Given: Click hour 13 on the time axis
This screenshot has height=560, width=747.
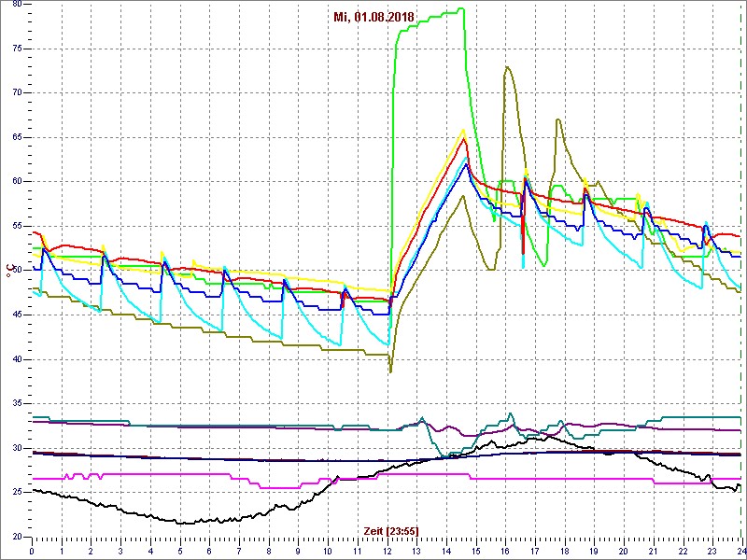Looking at the screenshot, I should (x=416, y=550).
